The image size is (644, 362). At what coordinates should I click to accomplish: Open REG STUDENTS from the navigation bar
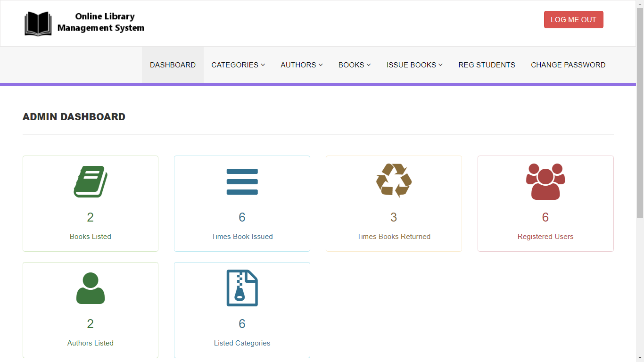[x=487, y=65]
